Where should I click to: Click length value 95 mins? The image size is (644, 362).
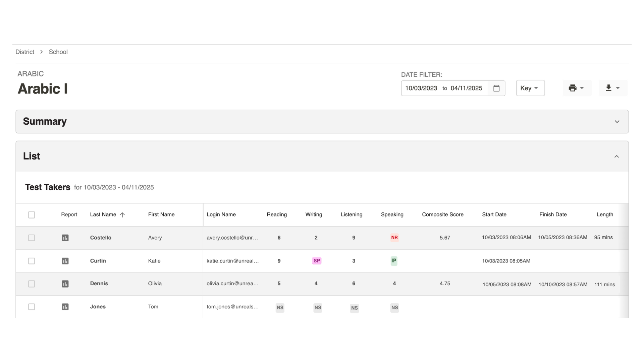603,237
